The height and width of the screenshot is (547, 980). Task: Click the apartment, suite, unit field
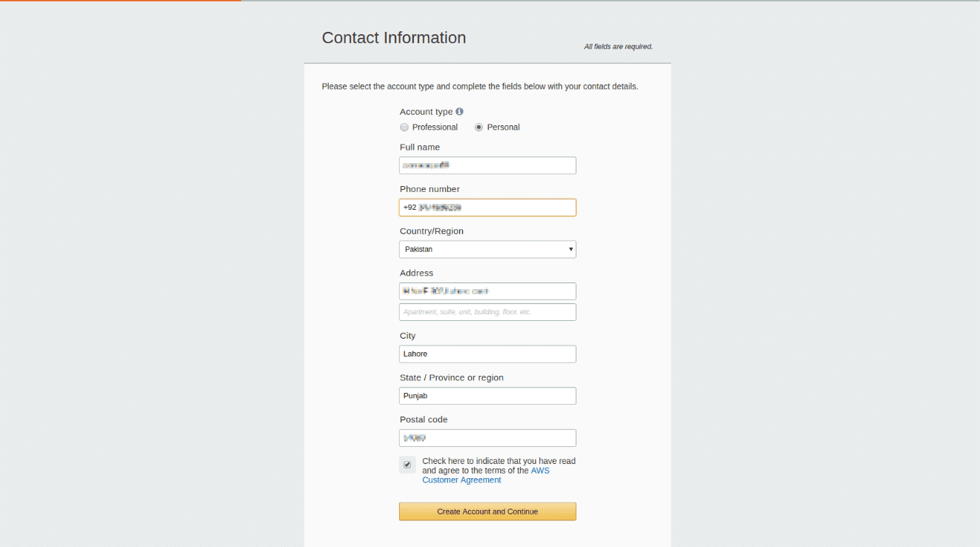click(x=487, y=311)
